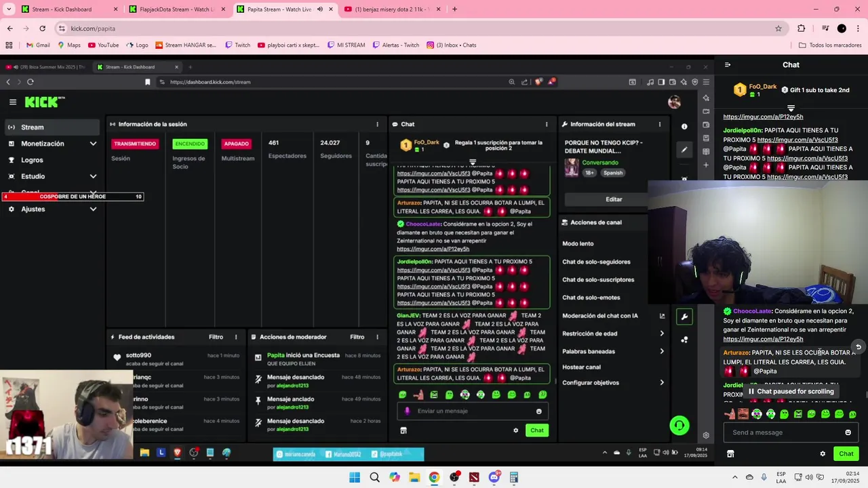Viewport: 868px width, 488px height.
Task: Open Windows taskbar search
Action: (374, 477)
